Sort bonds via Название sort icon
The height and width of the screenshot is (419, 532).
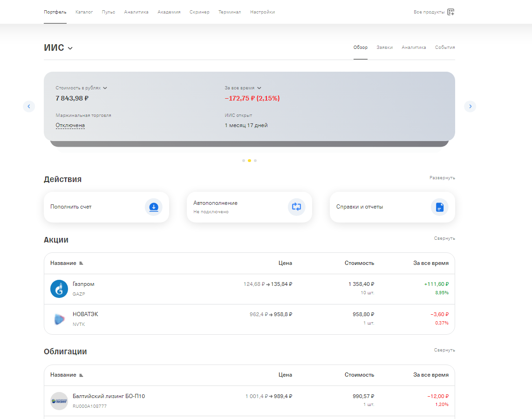click(81, 375)
